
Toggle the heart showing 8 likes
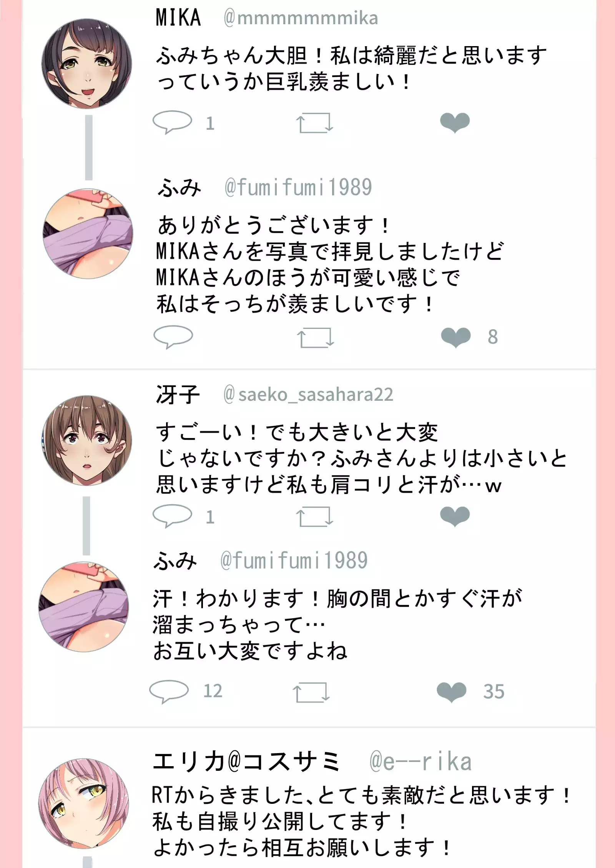pos(456,337)
